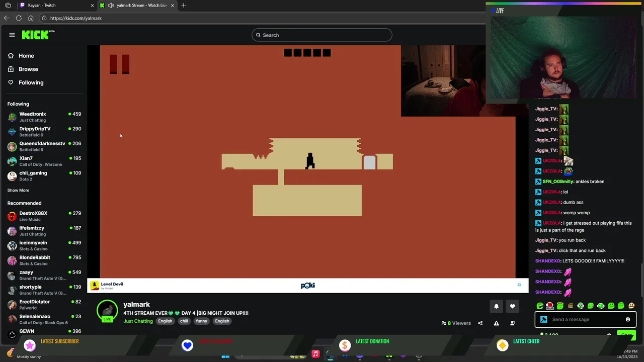Open Weedtronix channel

44,117
